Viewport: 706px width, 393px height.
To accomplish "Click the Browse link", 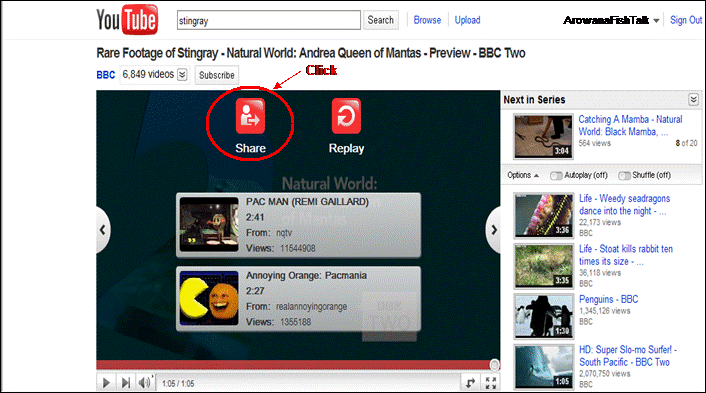I will tap(427, 20).
